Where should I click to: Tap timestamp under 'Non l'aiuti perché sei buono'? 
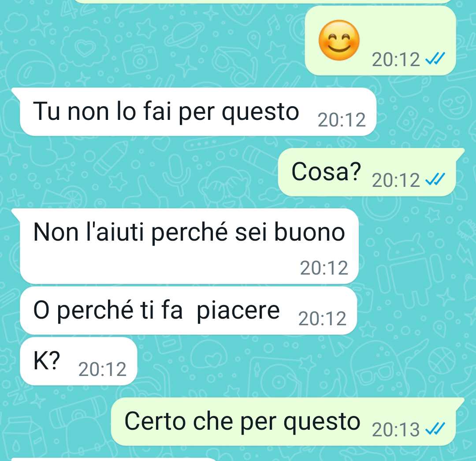[324, 268]
